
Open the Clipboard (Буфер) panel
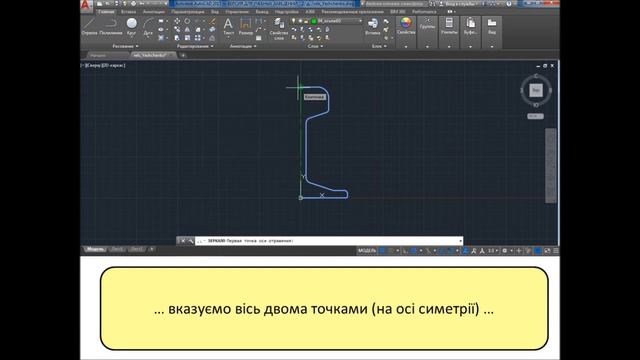pyautogui.click(x=471, y=25)
